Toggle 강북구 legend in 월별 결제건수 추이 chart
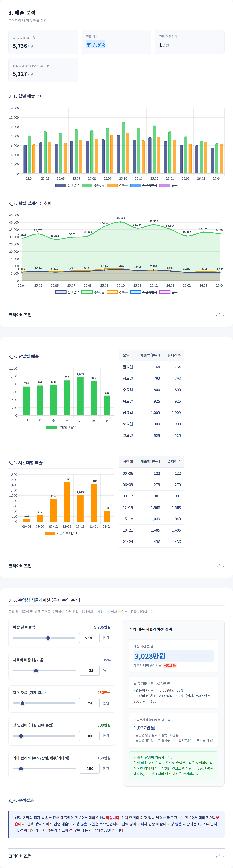Image resolution: width=233 pixels, height=868 pixels. [x=117, y=292]
